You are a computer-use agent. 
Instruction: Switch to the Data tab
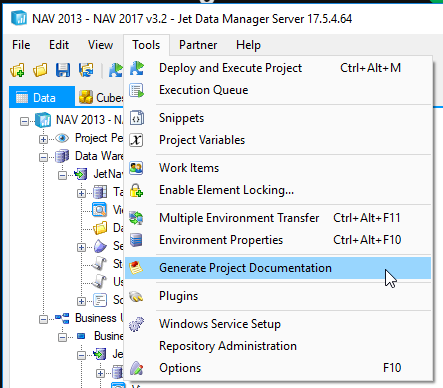click(x=42, y=97)
